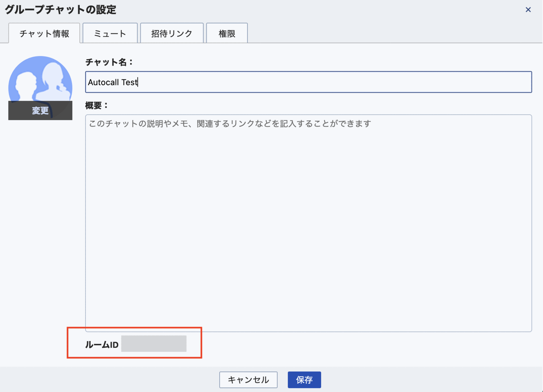Click the description placeholder text

click(230, 124)
